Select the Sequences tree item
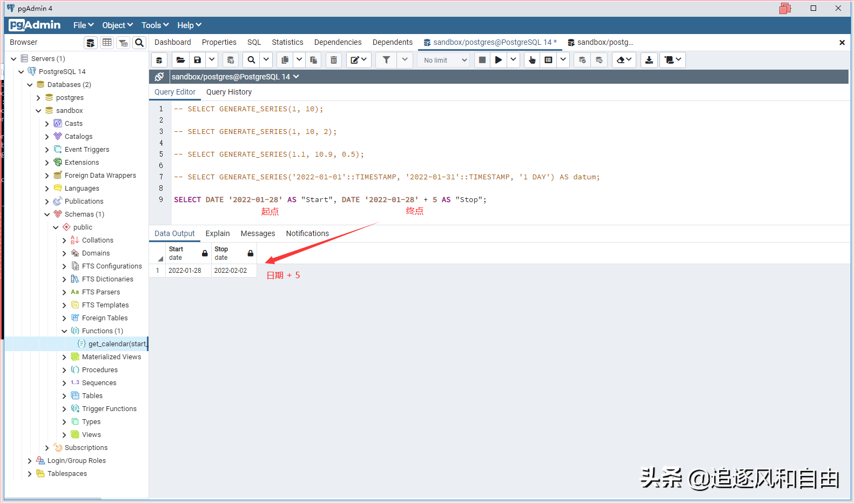Viewport: 855px width, 504px height. pos(99,383)
